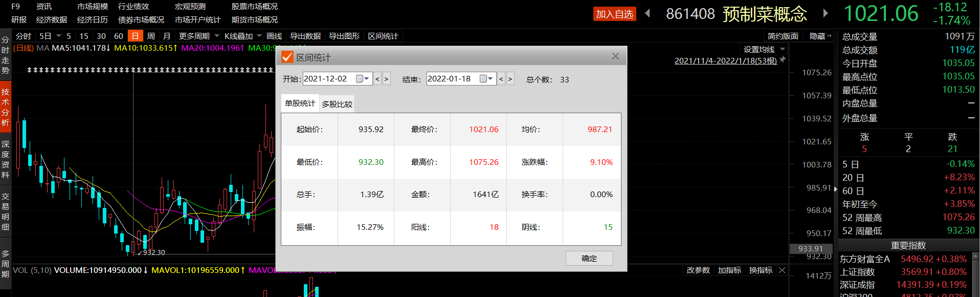Click the 2021/11/4-2022/1/18 date range link
The image size is (980, 297).
pyautogui.click(x=725, y=61)
